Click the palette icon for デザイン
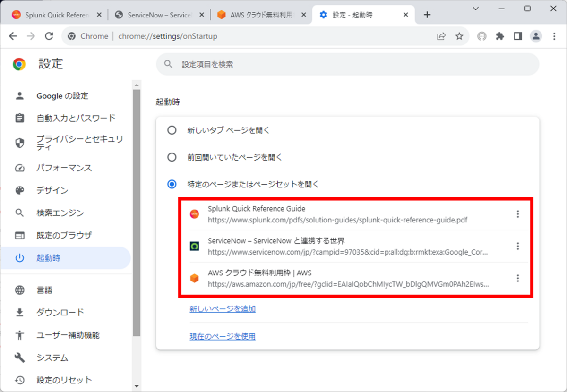The height and width of the screenshot is (392, 567). tap(19, 190)
